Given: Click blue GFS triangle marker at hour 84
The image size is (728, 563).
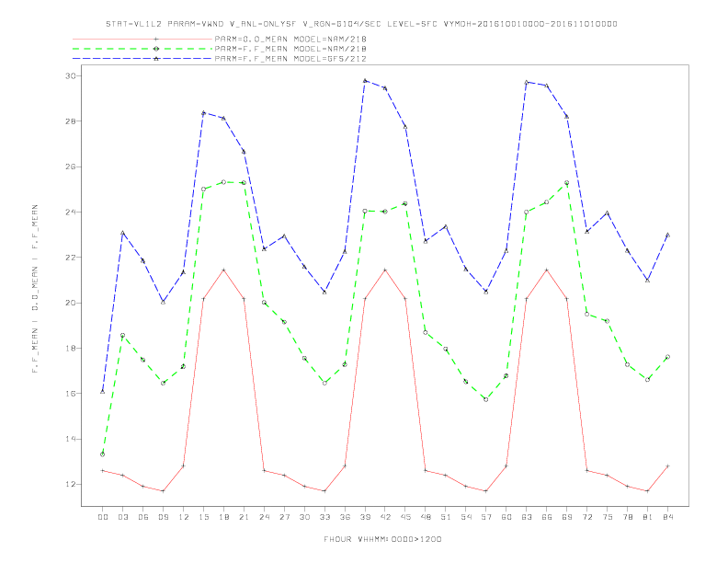Looking at the screenshot, I should [x=667, y=236].
